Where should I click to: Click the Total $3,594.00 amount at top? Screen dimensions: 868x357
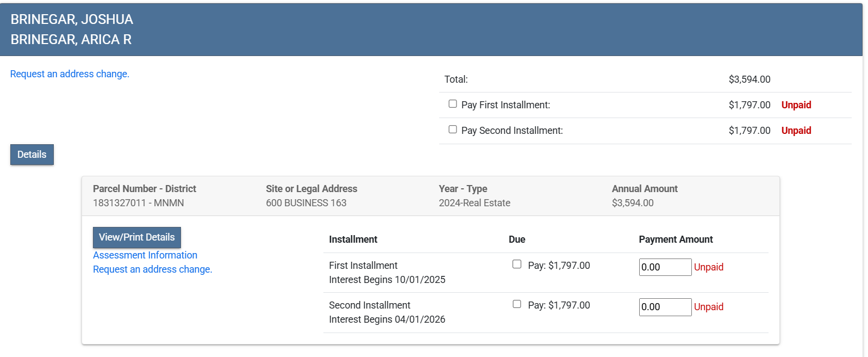(749, 79)
